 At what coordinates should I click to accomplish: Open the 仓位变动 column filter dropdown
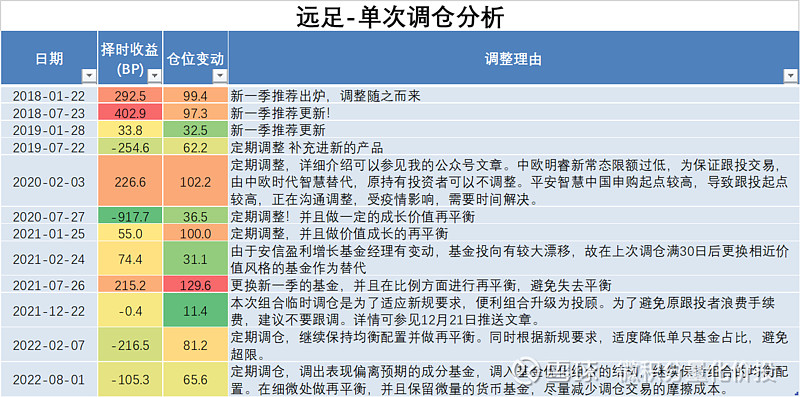(220, 77)
